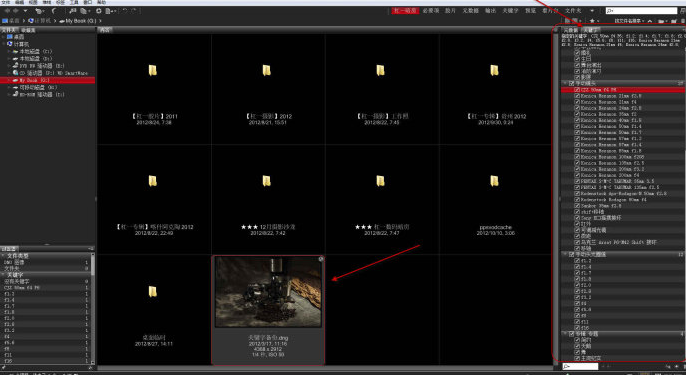Open the 视图 menu
The image size is (686, 375).
tap(33, 2)
